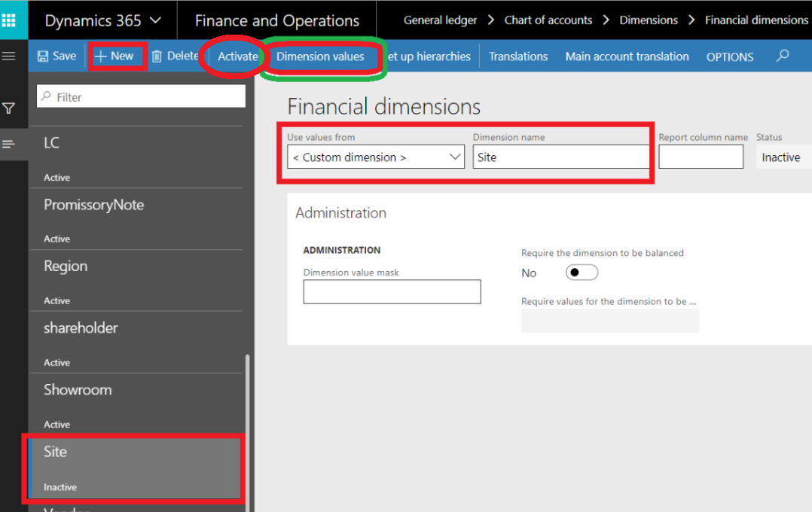Open Translations from the action bar
The width and height of the screenshot is (812, 512).
pos(518,56)
